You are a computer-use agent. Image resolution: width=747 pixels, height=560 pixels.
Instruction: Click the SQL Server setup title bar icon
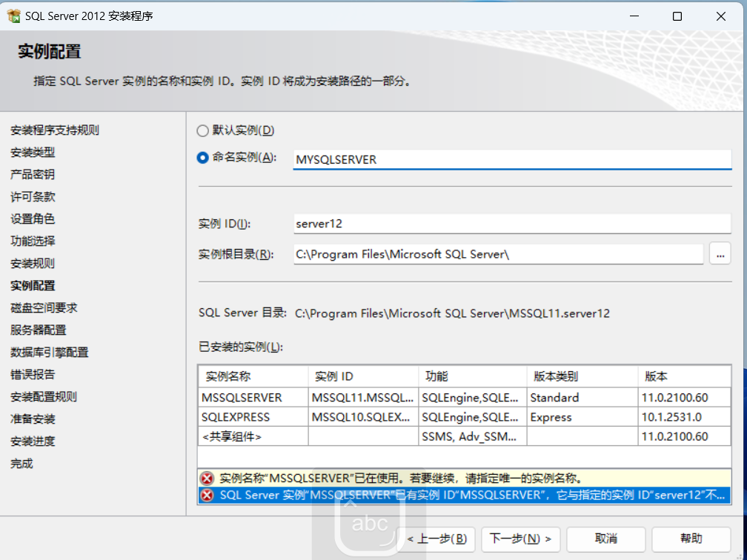(x=14, y=16)
